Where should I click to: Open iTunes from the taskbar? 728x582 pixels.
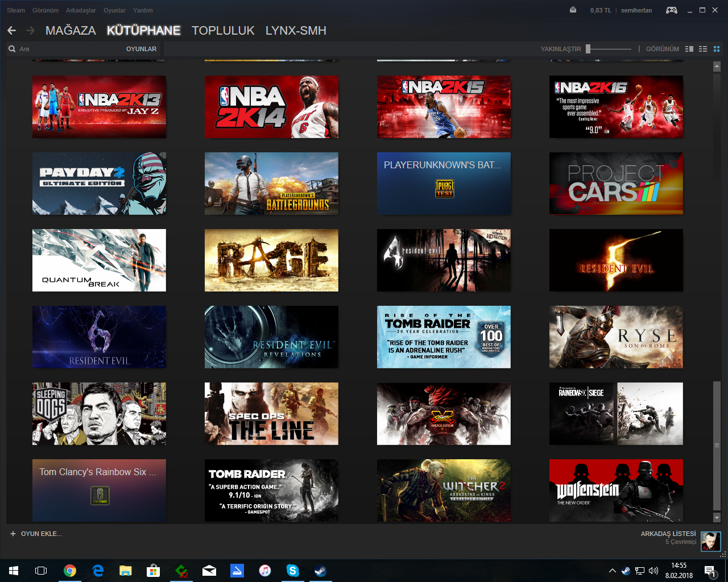point(265,571)
